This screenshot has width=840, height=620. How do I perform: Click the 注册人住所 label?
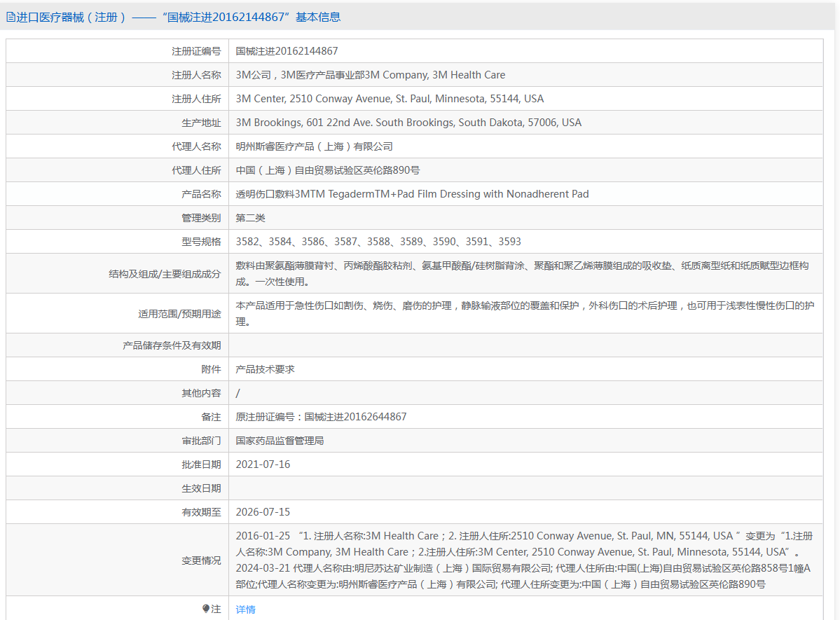tap(196, 99)
